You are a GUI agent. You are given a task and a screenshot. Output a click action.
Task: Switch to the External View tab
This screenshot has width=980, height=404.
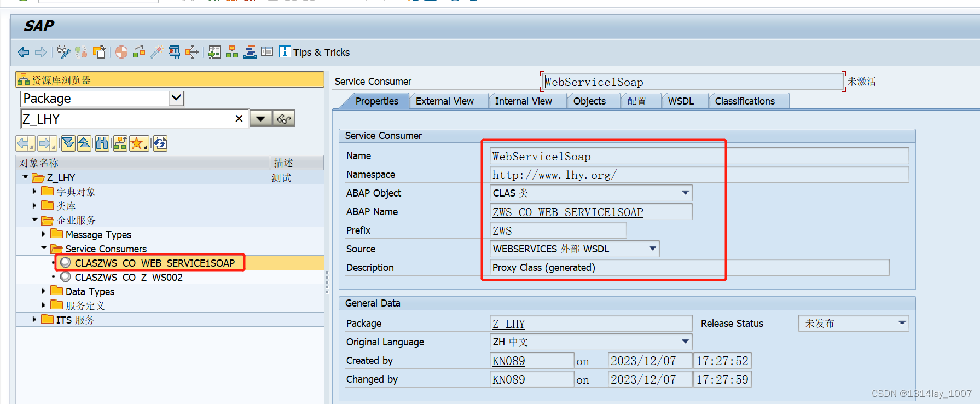(x=445, y=101)
